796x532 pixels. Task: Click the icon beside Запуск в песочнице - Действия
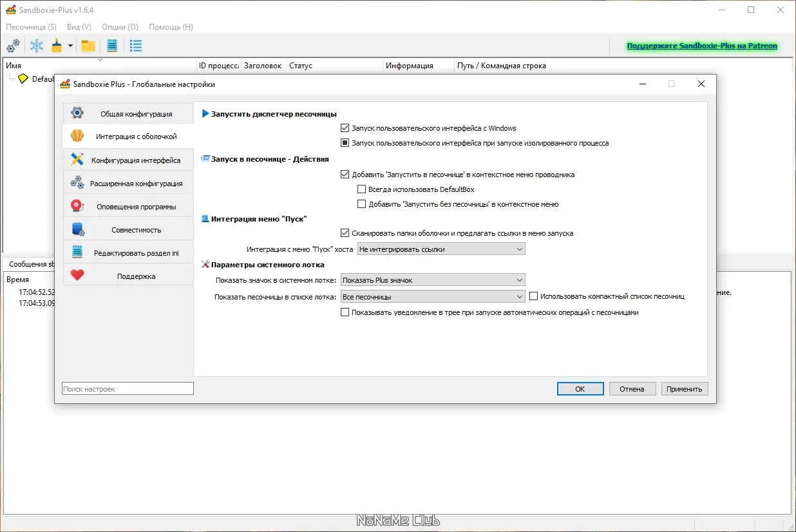tap(205, 158)
